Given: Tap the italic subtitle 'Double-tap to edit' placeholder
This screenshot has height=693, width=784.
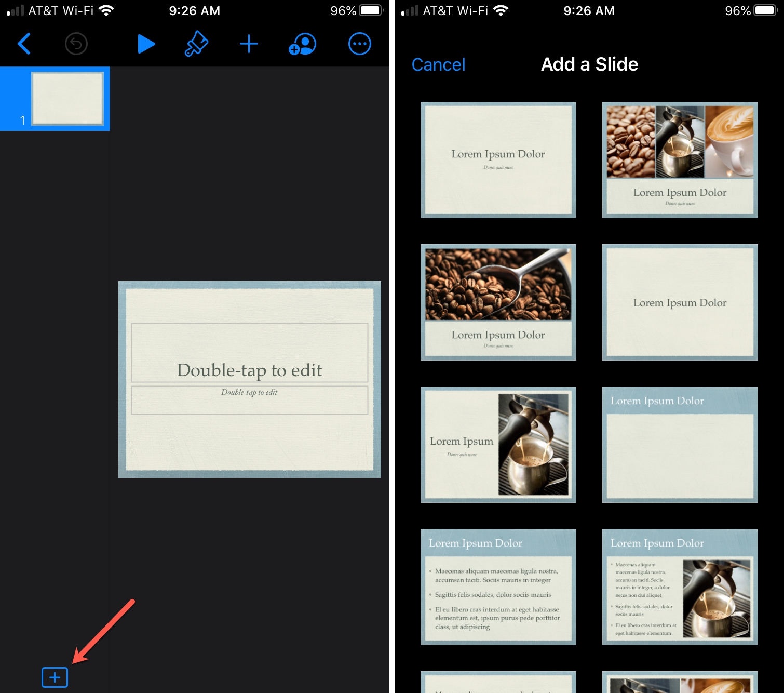Looking at the screenshot, I should coord(250,399).
